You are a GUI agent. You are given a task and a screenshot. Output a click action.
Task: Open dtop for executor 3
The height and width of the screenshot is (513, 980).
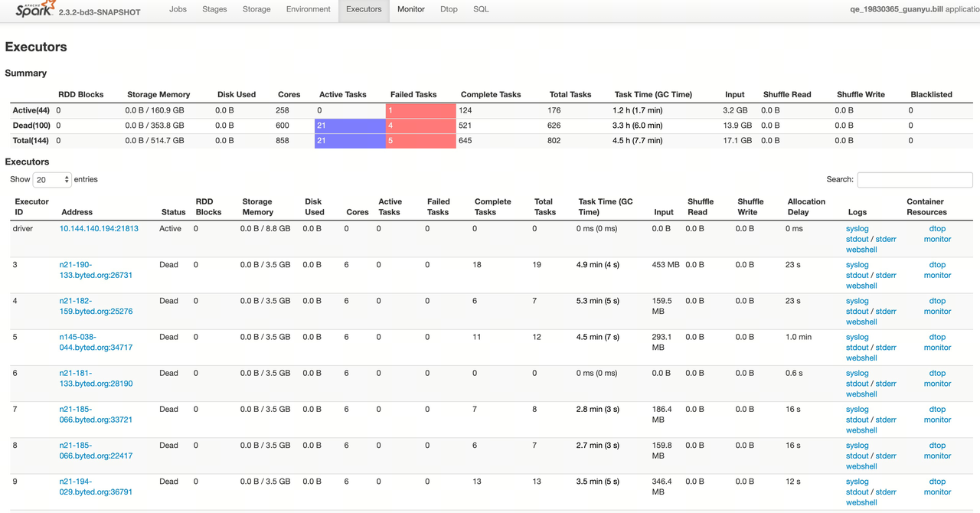[937, 264]
